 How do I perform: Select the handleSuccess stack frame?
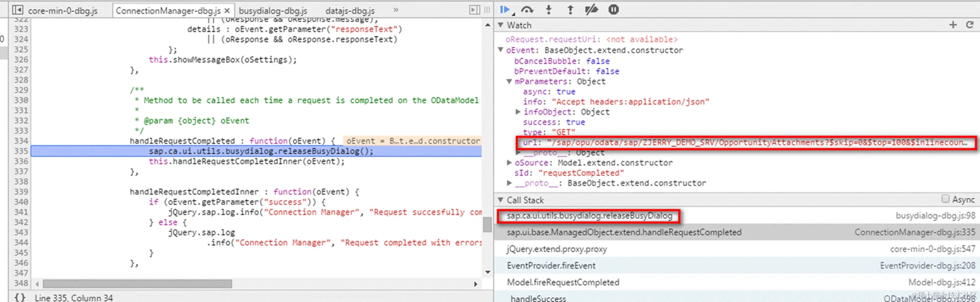(x=737, y=297)
